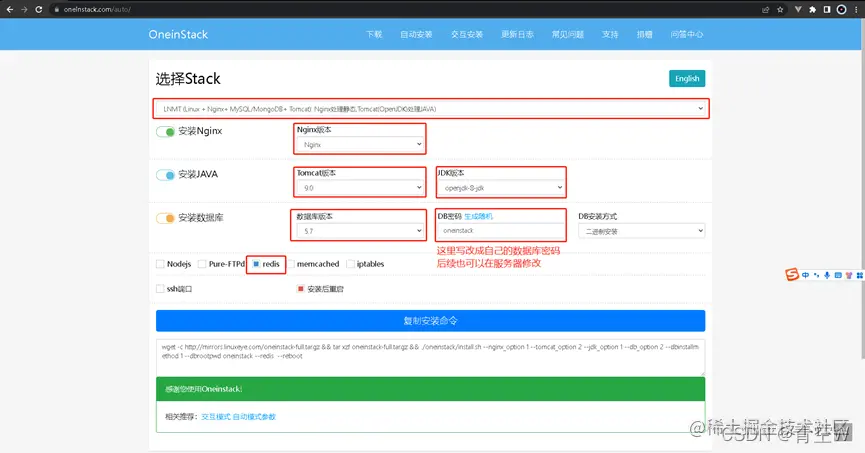The image size is (865, 453).
Task: Open the extensions puzzle icon
Action: point(813,9)
